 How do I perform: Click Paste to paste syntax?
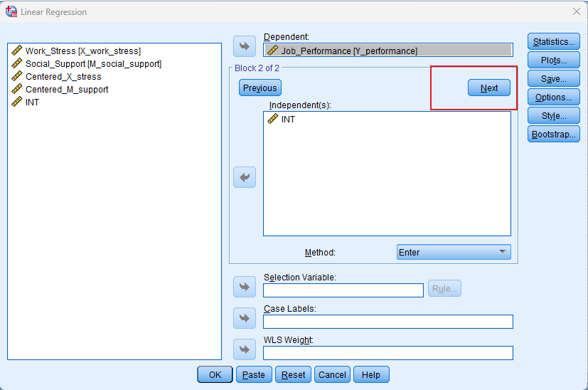tap(253, 374)
